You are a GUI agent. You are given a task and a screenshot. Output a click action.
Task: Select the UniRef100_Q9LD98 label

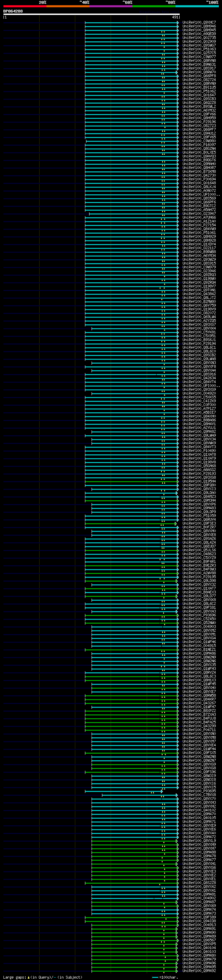click(199, 581)
